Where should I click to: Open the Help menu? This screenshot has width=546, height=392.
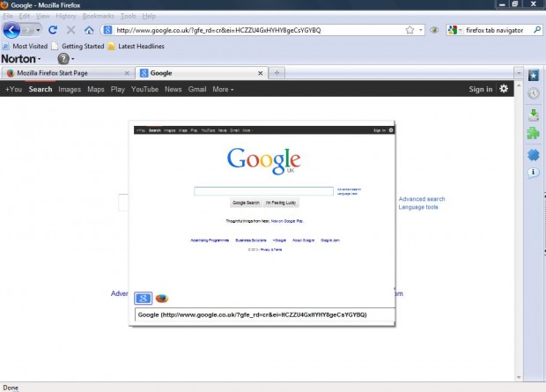tap(149, 16)
